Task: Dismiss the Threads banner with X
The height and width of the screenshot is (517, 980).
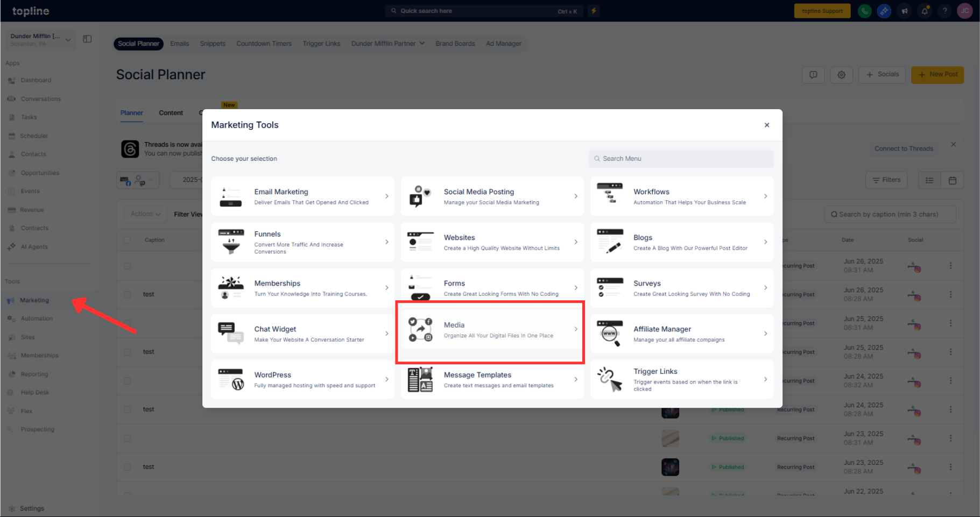Action: (953, 145)
